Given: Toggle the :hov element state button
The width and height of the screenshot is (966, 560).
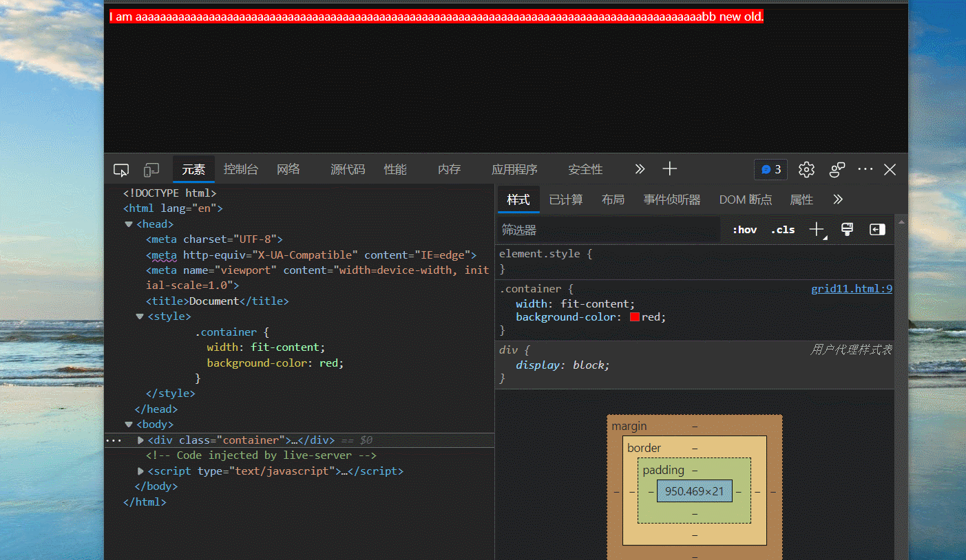Looking at the screenshot, I should point(744,230).
